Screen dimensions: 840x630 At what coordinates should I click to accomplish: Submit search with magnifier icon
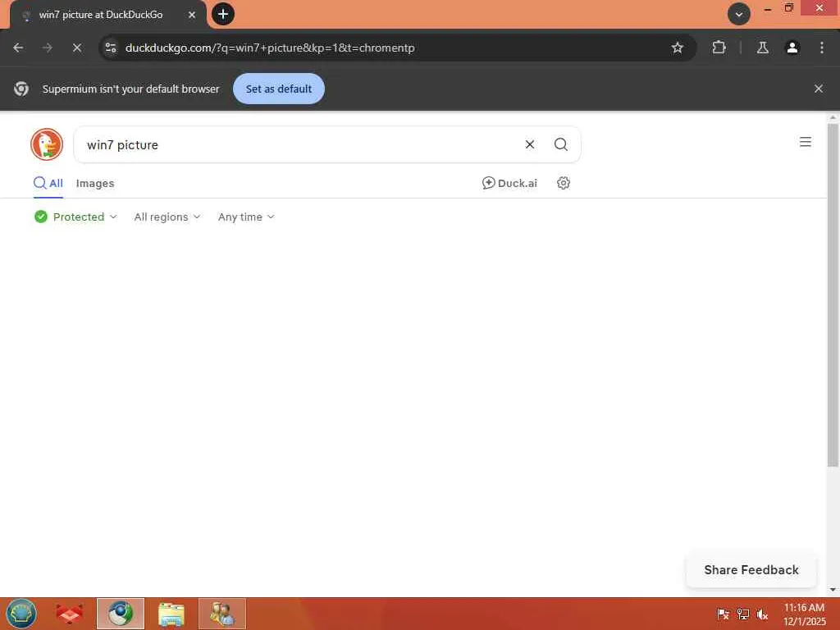click(x=561, y=144)
